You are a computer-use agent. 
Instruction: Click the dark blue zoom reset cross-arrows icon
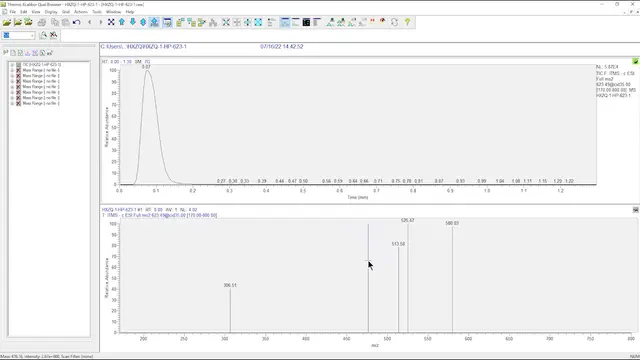[111, 22]
